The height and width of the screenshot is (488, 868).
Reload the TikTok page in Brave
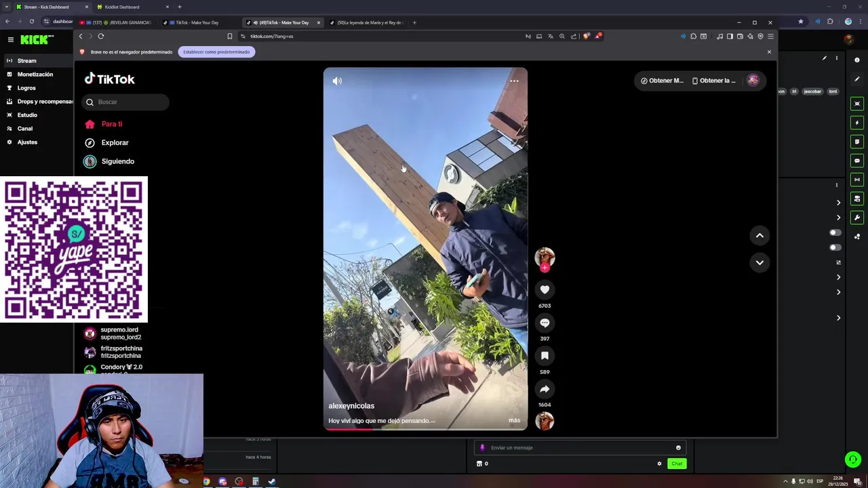point(100,36)
